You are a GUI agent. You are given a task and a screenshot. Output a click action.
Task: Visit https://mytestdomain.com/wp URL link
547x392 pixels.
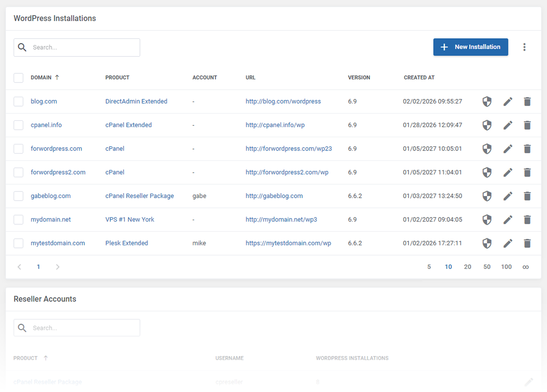point(288,243)
